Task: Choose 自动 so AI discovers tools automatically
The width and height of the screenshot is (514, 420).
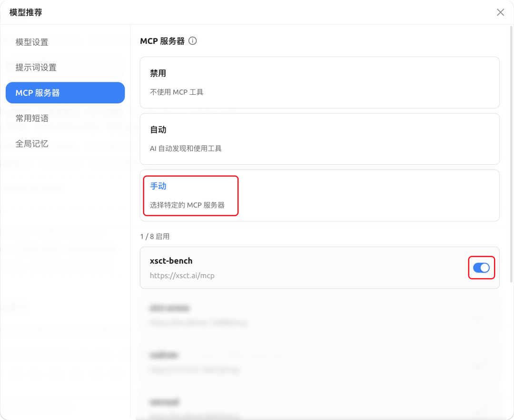Action: click(x=318, y=139)
